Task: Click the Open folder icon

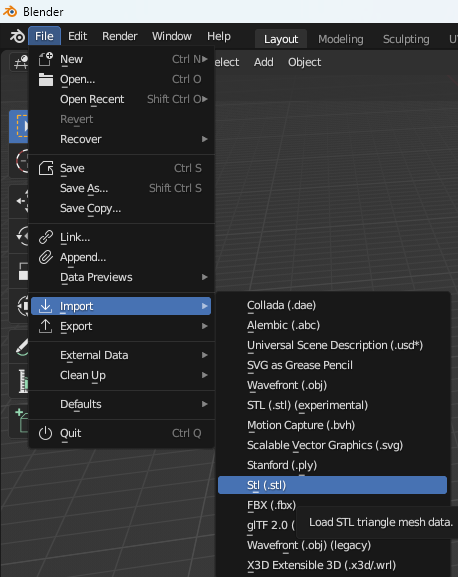Action: [46, 79]
